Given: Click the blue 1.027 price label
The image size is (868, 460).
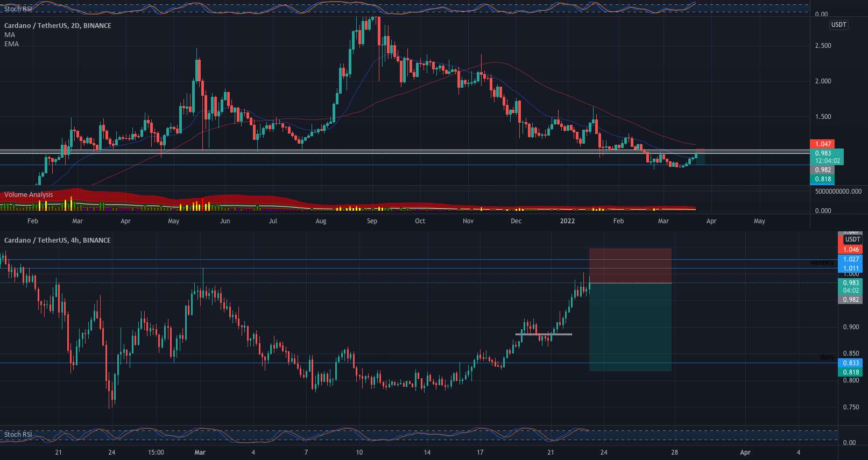Looking at the screenshot, I should point(851,259).
